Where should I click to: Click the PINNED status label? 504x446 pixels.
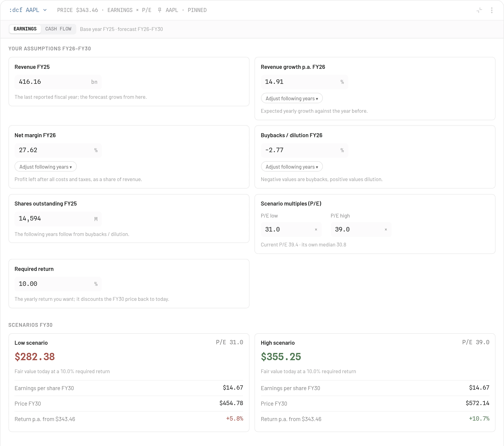tap(197, 10)
